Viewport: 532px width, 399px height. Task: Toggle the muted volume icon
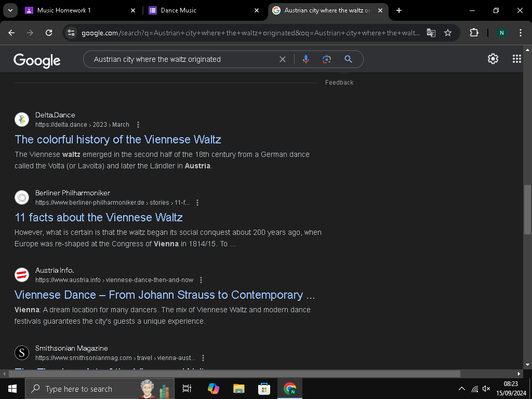[x=486, y=389]
